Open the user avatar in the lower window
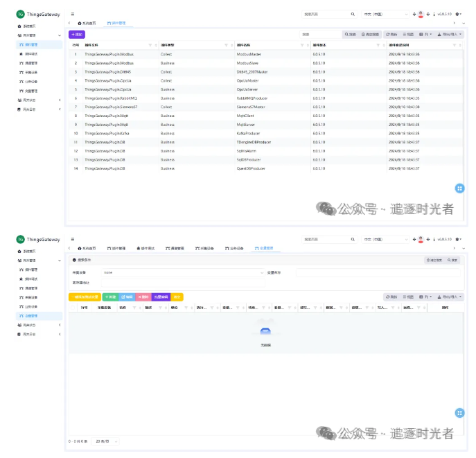The height and width of the screenshot is (458, 476). (421, 240)
